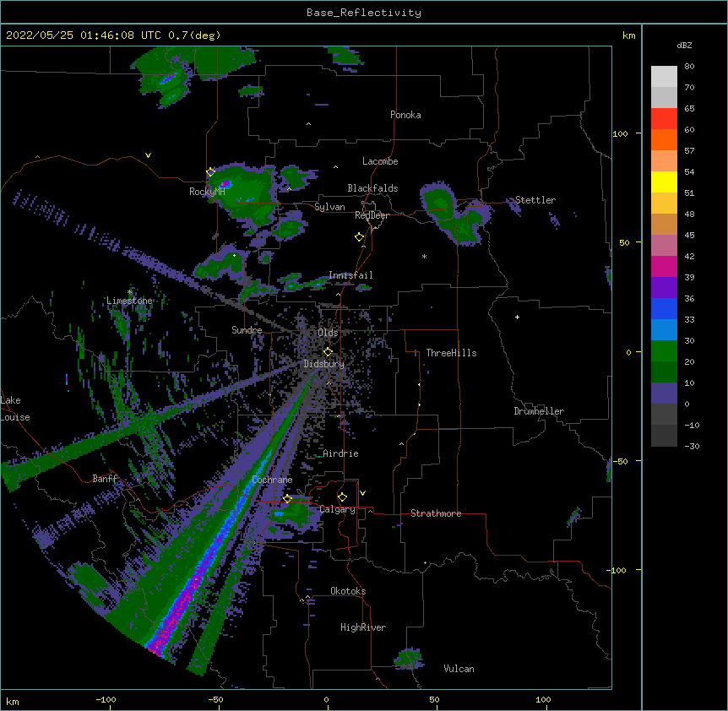
Task: Select the Lacombe city label
Action: point(380,161)
